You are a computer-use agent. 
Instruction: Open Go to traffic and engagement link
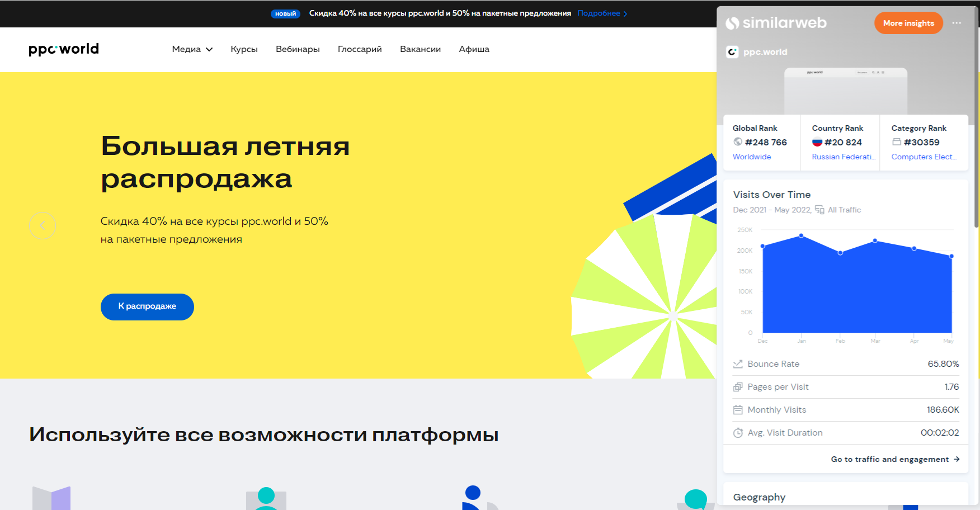point(895,459)
